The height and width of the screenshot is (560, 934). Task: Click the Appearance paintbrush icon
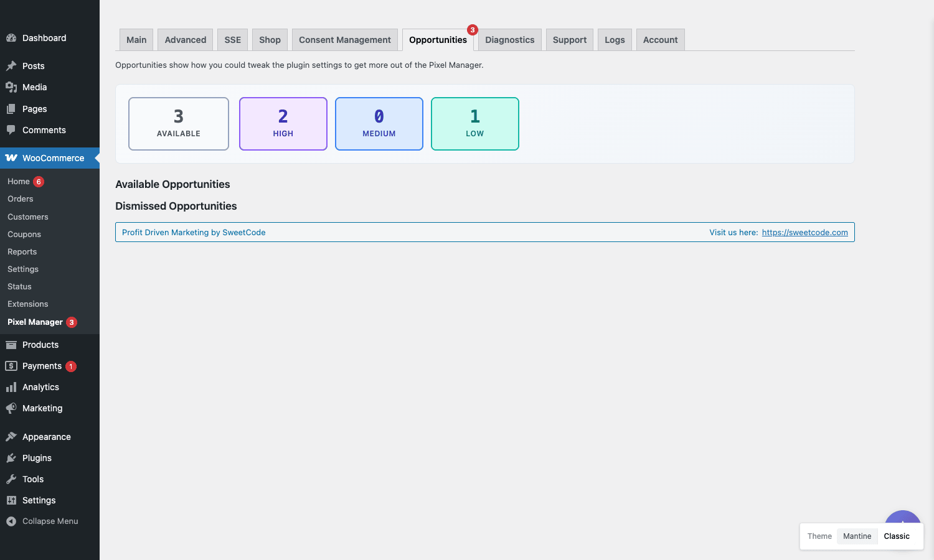[x=11, y=437]
